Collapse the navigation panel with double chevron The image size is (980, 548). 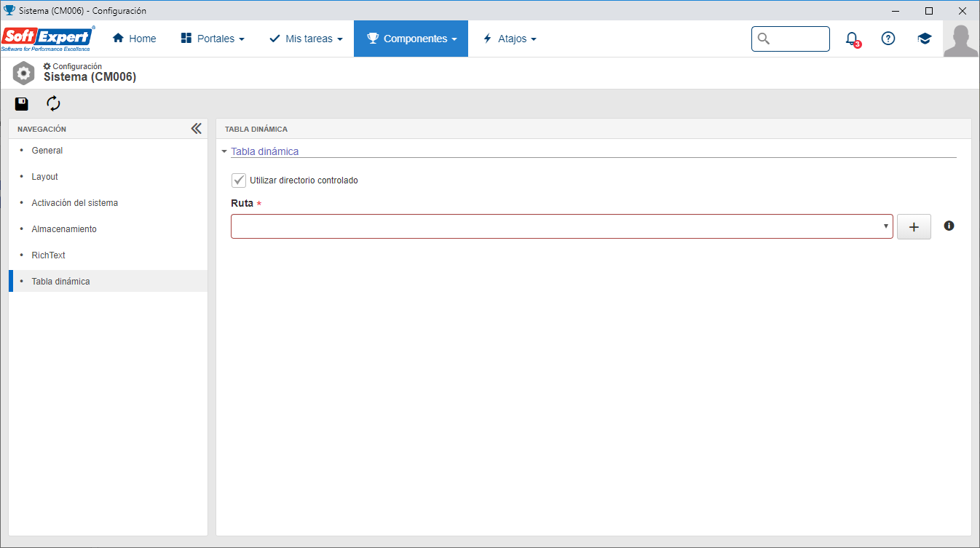pos(196,129)
